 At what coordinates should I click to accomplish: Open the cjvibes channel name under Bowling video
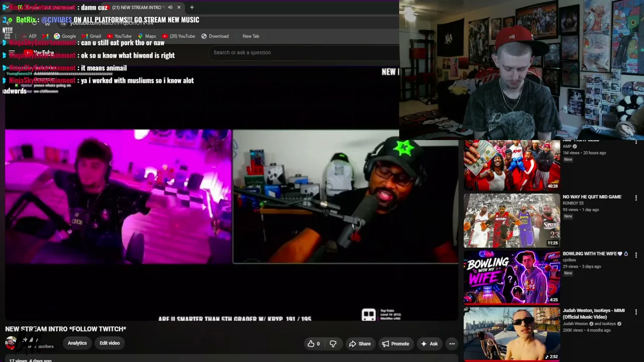pos(570,260)
